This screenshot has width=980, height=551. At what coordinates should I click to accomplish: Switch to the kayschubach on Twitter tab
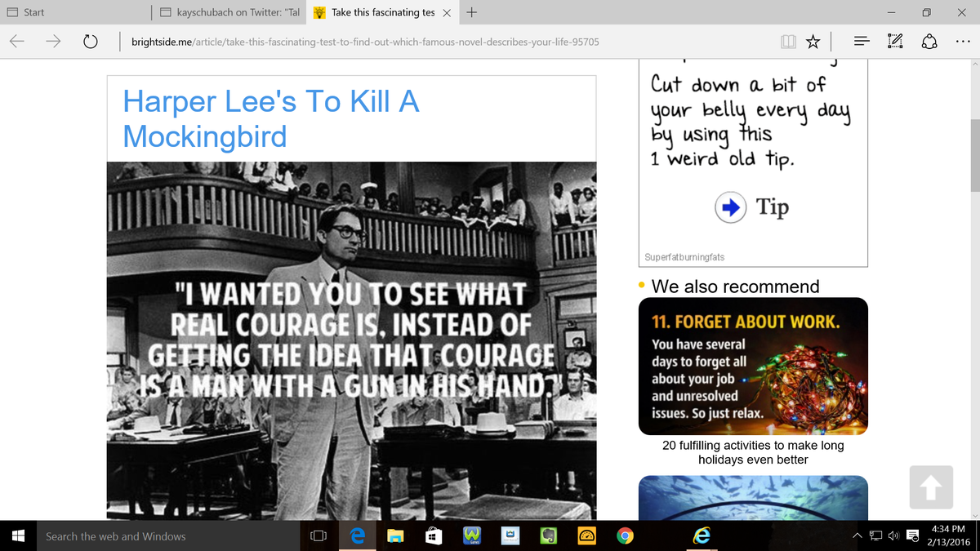click(x=229, y=12)
